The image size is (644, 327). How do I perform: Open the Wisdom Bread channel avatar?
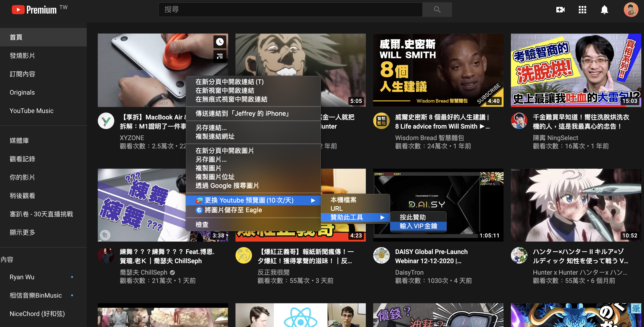[381, 121]
